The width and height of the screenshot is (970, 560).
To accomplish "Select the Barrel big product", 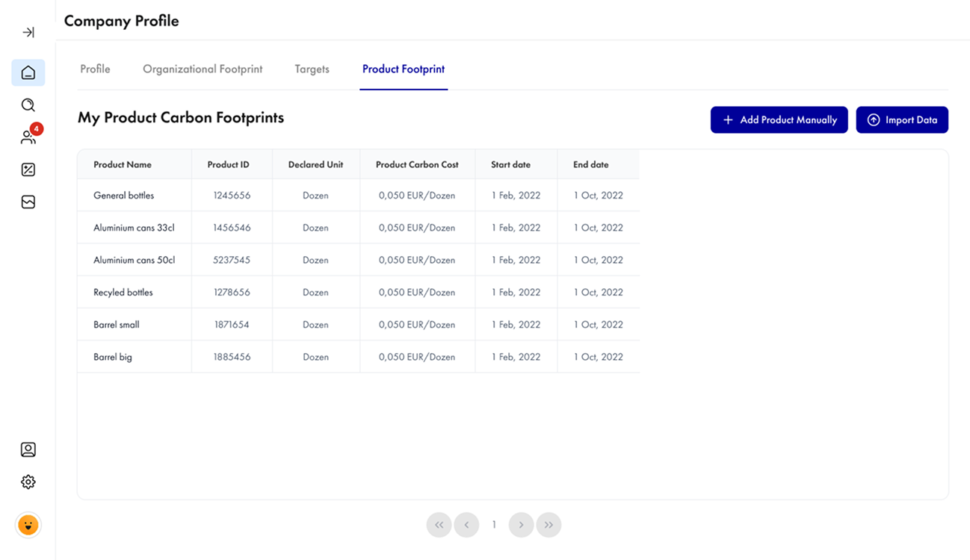I will coord(112,357).
